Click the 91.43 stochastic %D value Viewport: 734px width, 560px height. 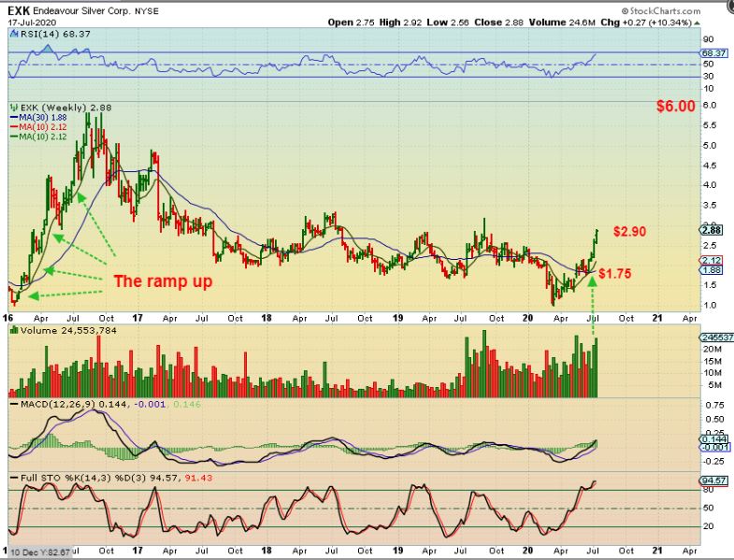(x=198, y=478)
